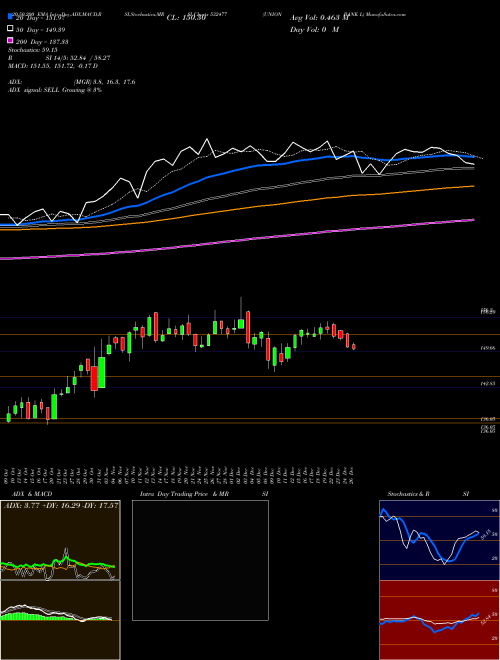Click the 'ADX signal: SELL Growing @ 3%' text
500x660 pixels.
[55, 90]
